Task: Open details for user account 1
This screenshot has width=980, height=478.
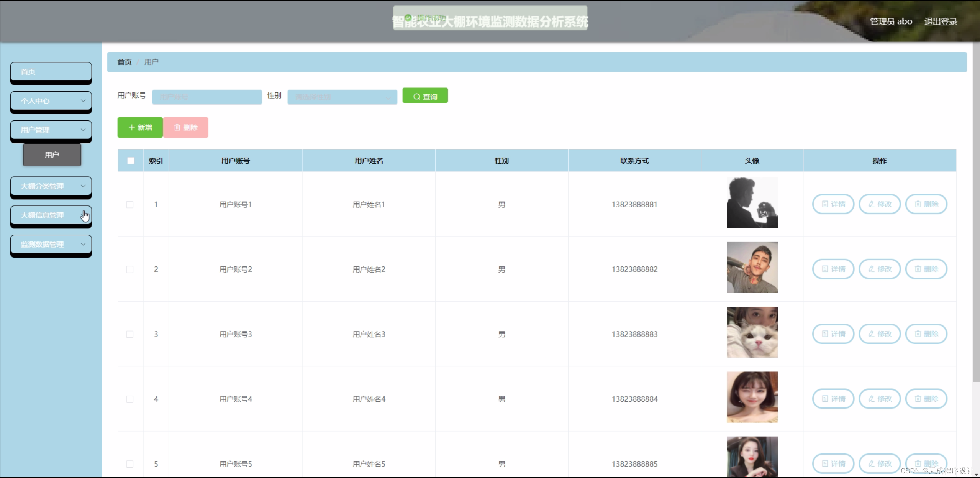Action: [x=833, y=204]
